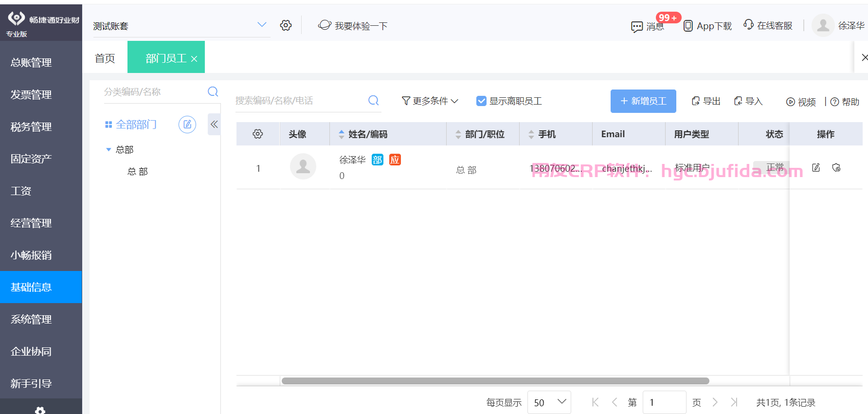Screen dimensions: 868x414
Task: Close the 部门员工 tab with X
Action: coord(194,59)
